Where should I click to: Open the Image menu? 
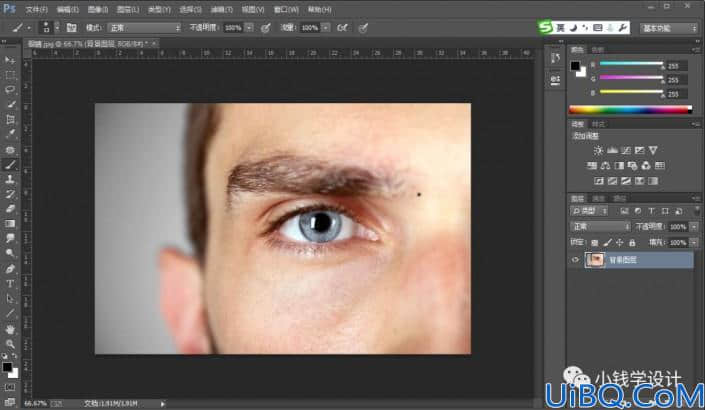point(98,9)
